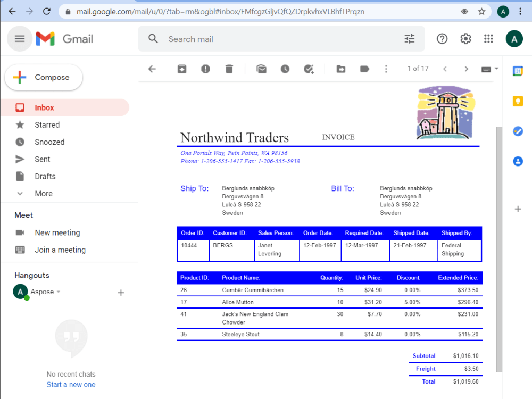Delete this email with trash icon
532x399 pixels.
(x=229, y=69)
